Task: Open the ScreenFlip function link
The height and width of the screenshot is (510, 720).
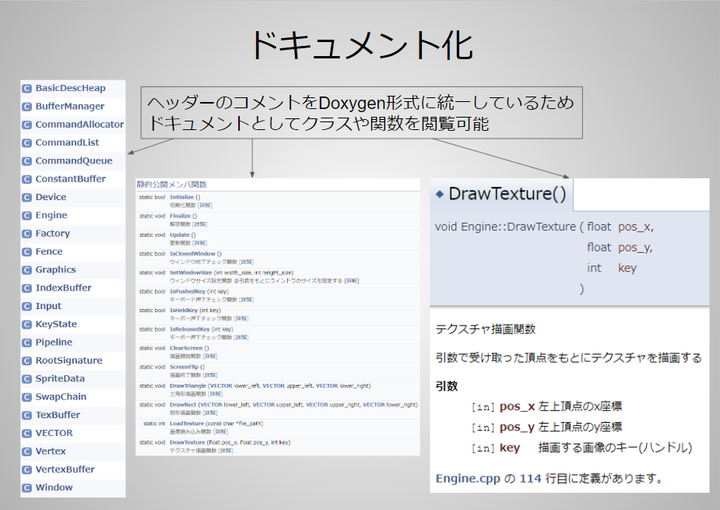Action: coord(184,367)
